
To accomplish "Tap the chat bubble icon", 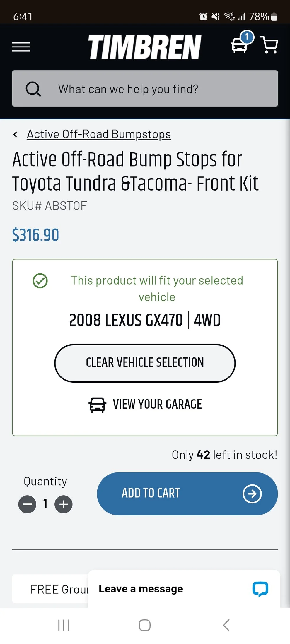I will (260, 589).
